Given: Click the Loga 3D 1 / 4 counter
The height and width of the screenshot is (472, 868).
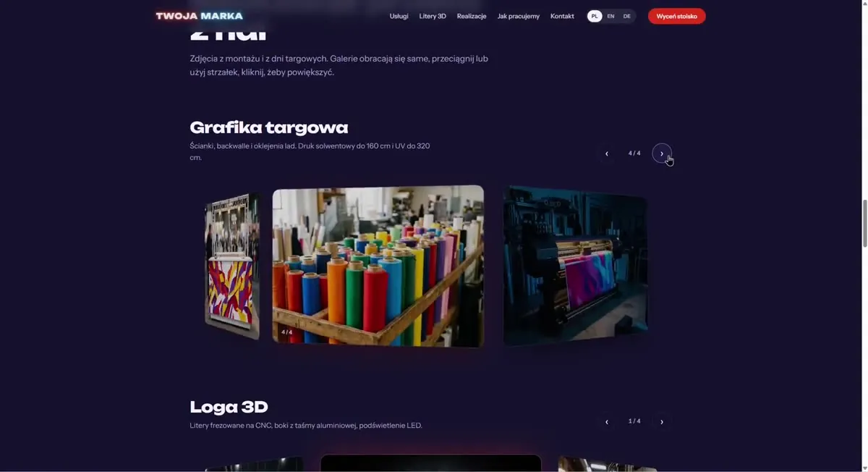Looking at the screenshot, I should coord(634,421).
